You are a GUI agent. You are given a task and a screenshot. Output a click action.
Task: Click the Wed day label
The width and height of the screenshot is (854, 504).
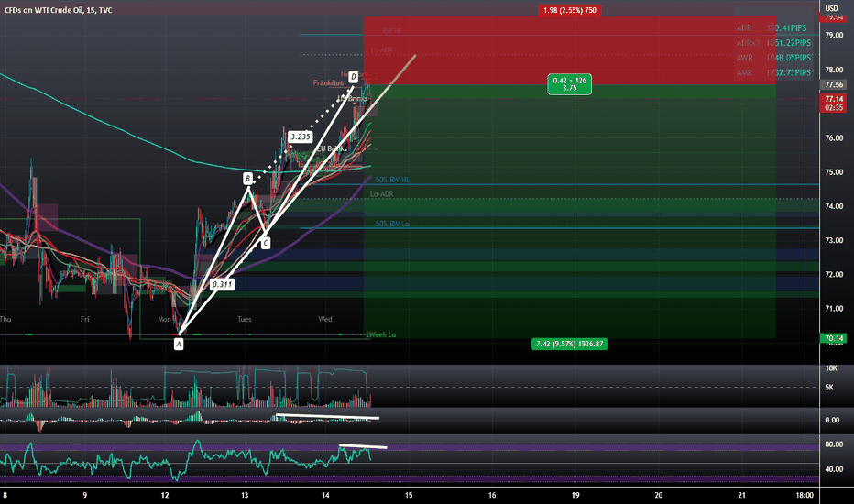pos(325,319)
